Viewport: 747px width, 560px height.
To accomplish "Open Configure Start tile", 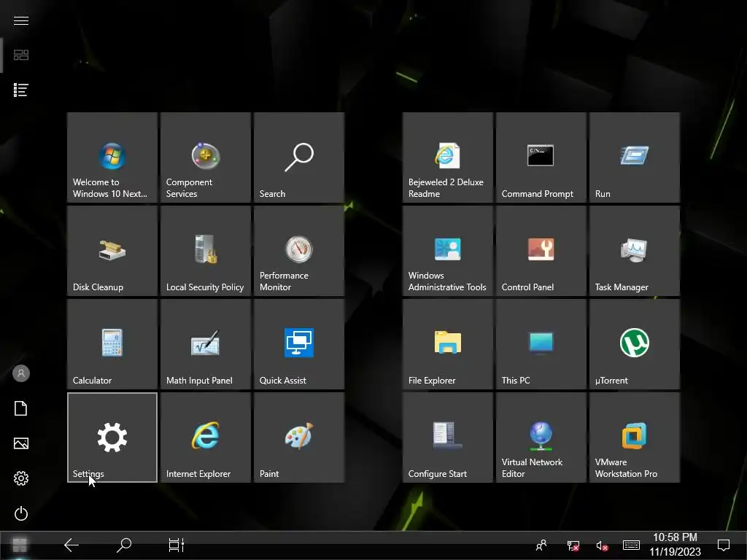I will point(447,437).
